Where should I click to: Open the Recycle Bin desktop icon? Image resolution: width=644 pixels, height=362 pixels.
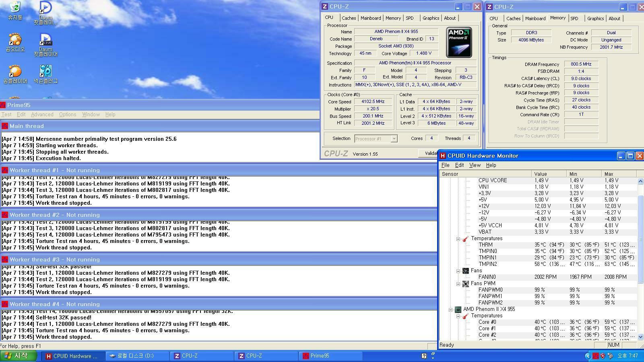pos(15,11)
